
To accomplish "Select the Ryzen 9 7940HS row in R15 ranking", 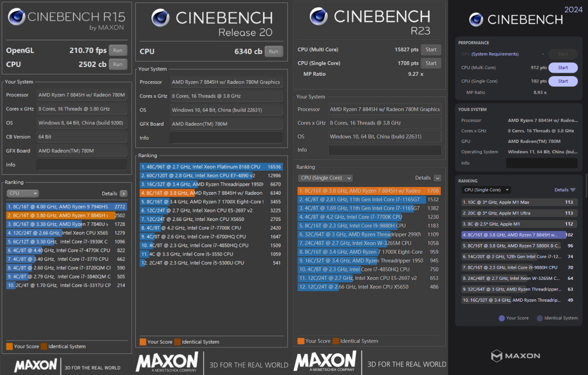I will [66, 207].
